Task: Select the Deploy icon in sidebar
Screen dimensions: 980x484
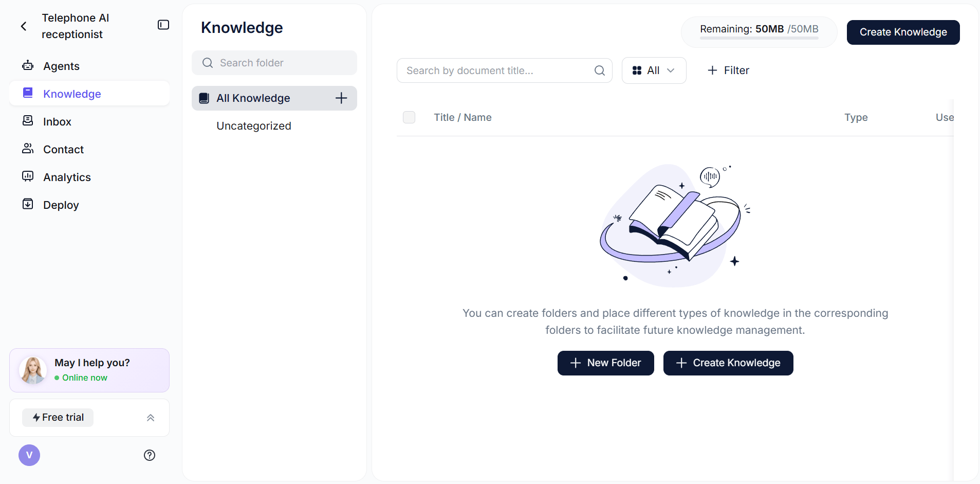Action: [x=27, y=204]
